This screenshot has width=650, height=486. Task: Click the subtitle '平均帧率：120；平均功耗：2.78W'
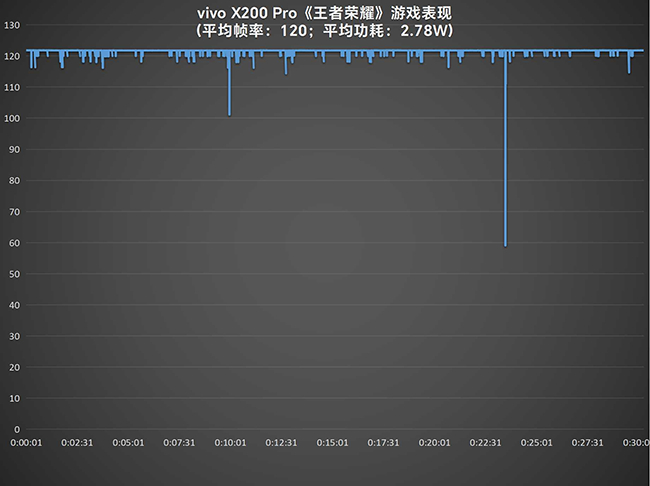(325, 31)
